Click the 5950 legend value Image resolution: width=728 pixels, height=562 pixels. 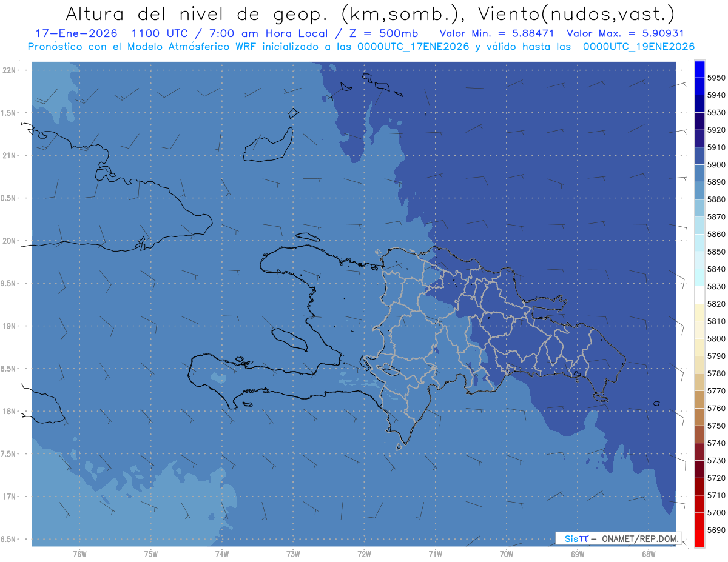pyautogui.click(x=716, y=78)
